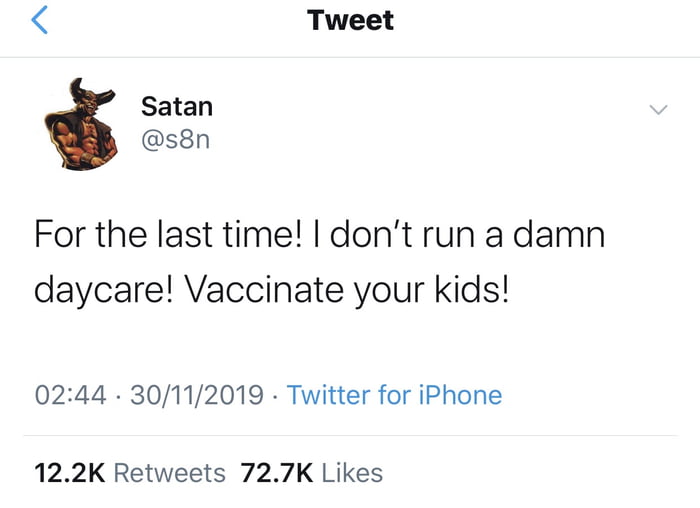The height and width of the screenshot is (508, 700).
Task: View the Retweets list label
Action: [x=169, y=472]
